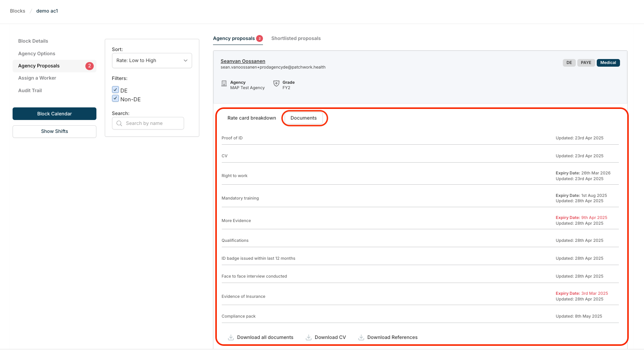The height and width of the screenshot is (350, 644).
Task: Click the Show Shifts button
Action: tap(54, 131)
